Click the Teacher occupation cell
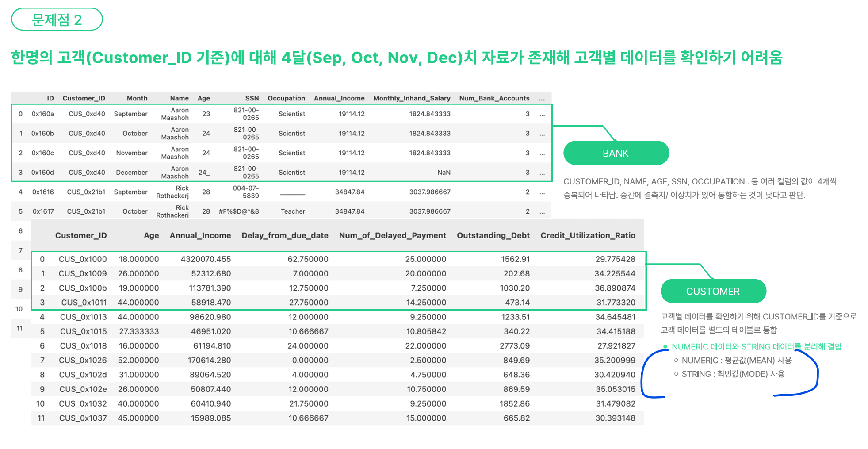Screen dimensions: 868x449 click(x=293, y=211)
